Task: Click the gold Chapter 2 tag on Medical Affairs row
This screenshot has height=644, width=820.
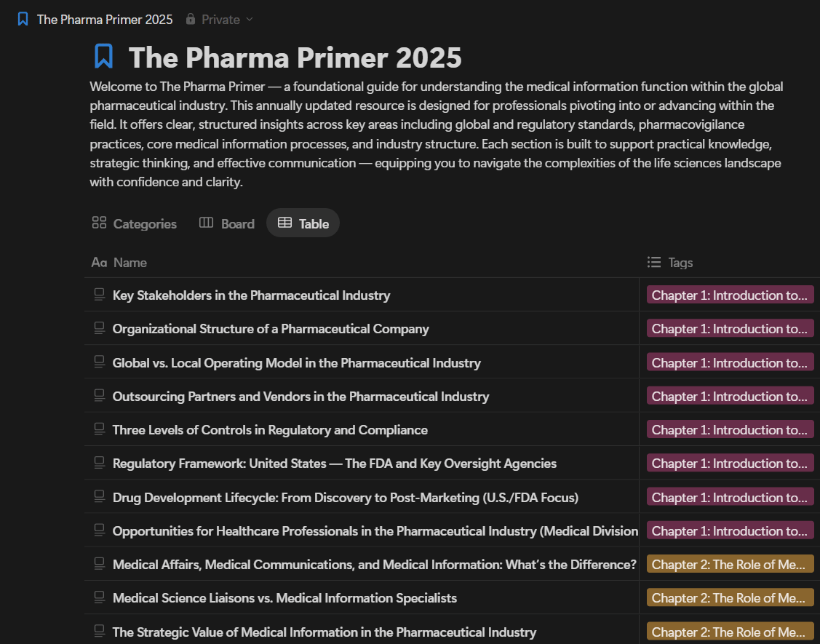Action: tap(730, 565)
